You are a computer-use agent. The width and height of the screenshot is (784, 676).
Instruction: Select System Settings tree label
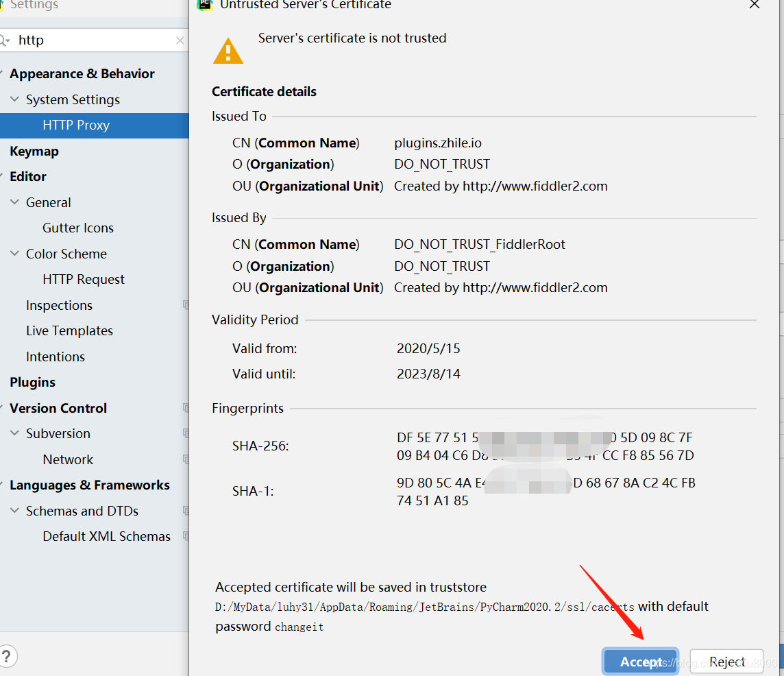coord(73,99)
